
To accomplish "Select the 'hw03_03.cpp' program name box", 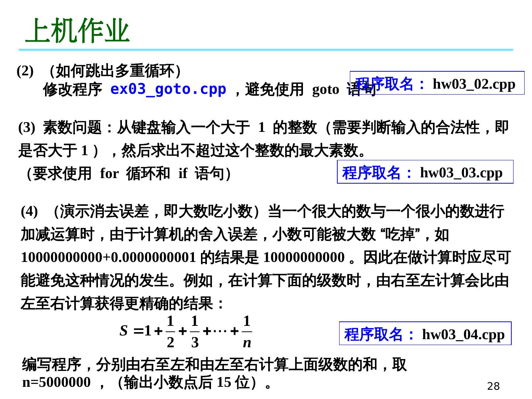I will 425,172.
